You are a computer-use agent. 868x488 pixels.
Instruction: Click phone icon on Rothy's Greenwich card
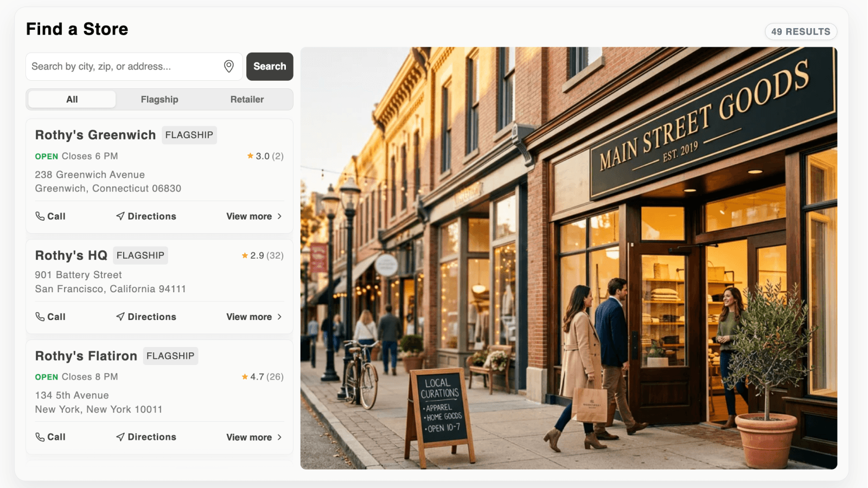[40, 216]
